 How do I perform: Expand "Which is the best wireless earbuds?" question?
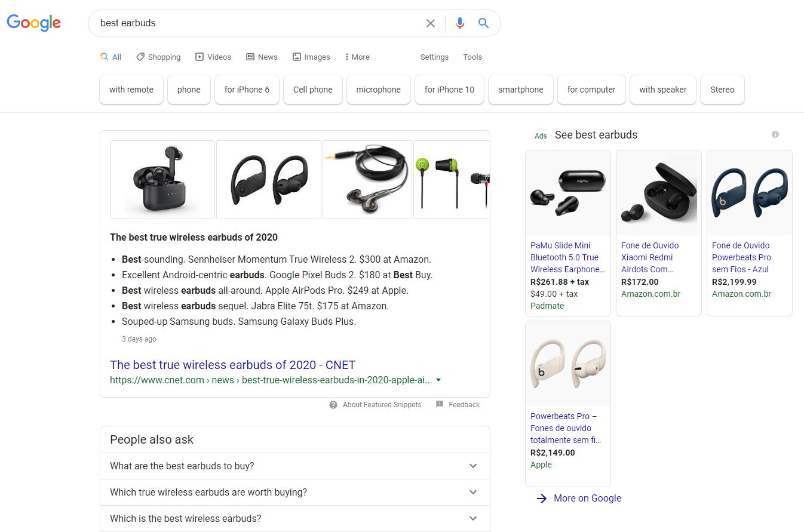(295, 518)
